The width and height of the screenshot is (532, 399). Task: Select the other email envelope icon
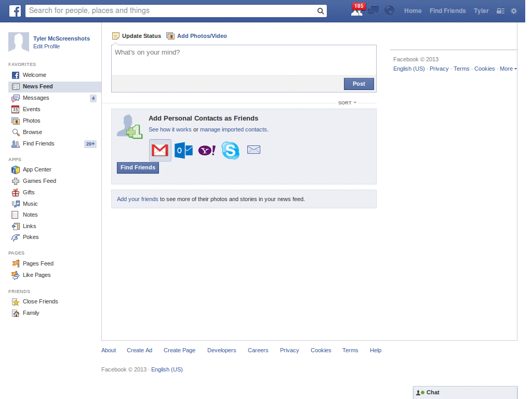pos(254,150)
